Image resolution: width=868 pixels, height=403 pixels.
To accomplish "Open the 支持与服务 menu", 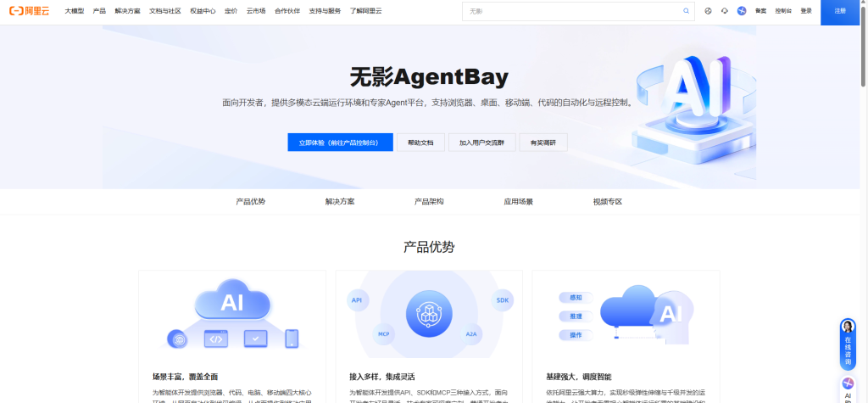I will pos(325,11).
